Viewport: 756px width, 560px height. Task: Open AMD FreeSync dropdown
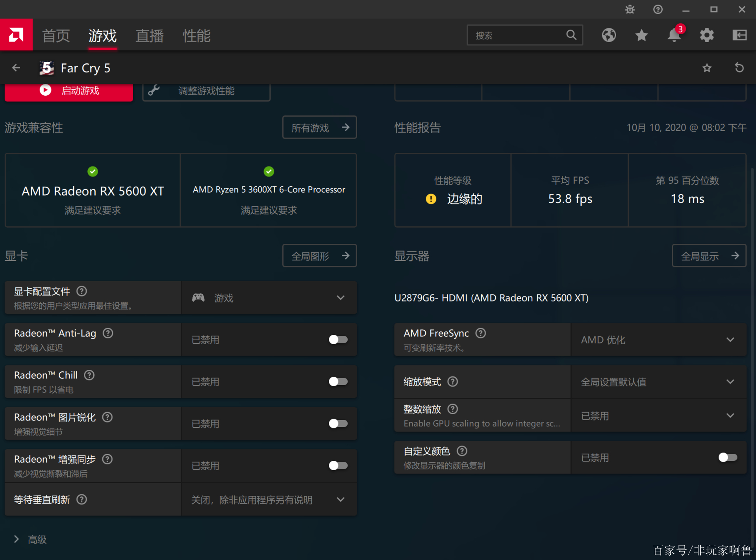(658, 339)
